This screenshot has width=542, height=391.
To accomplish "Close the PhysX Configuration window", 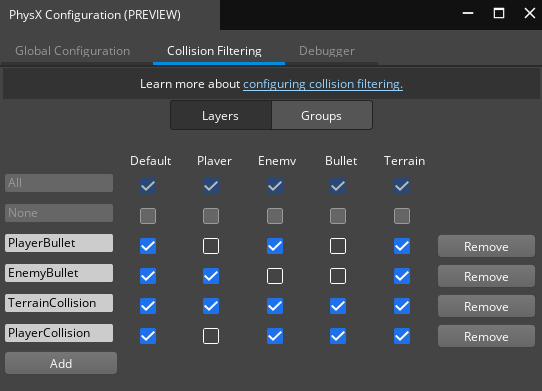I will pos(530,13).
